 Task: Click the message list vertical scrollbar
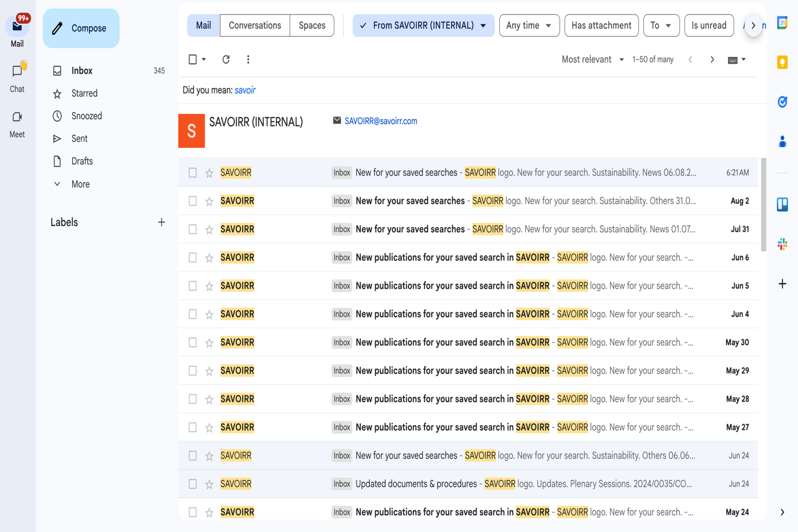763,205
